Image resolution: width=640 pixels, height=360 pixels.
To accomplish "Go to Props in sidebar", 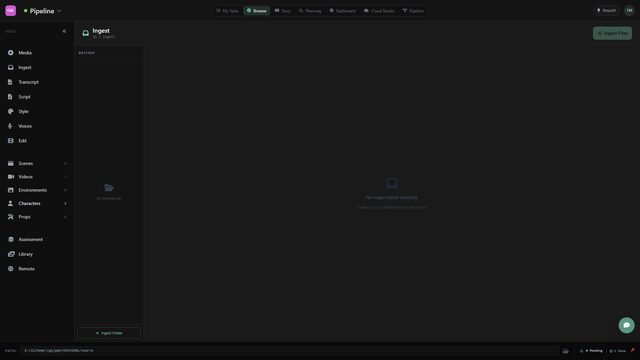I will click(37, 217).
